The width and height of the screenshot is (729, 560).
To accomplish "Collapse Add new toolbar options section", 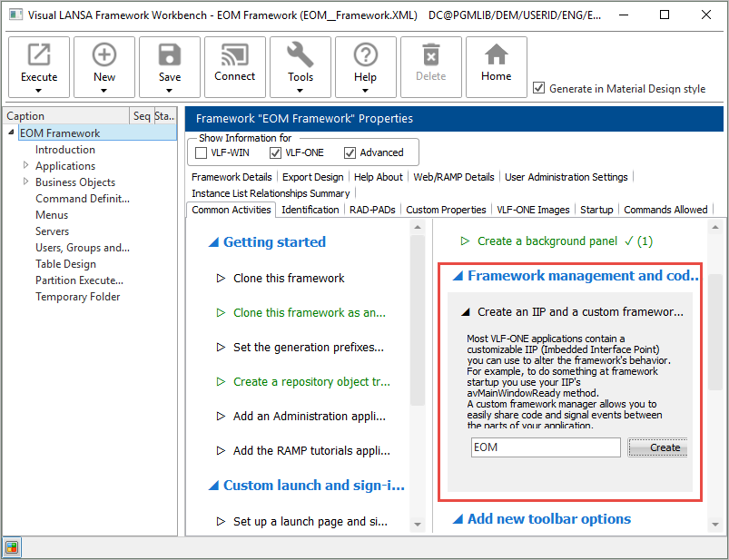I will [x=458, y=519].
